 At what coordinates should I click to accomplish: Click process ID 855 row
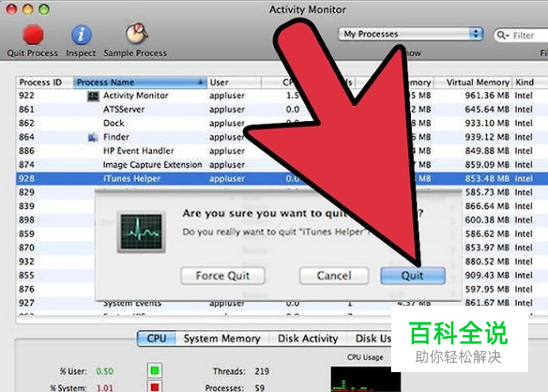[27, 276]
